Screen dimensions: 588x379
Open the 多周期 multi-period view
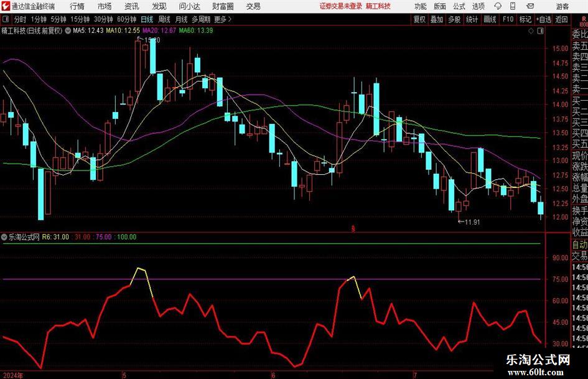pyautogui.click(x=201, y=19)
